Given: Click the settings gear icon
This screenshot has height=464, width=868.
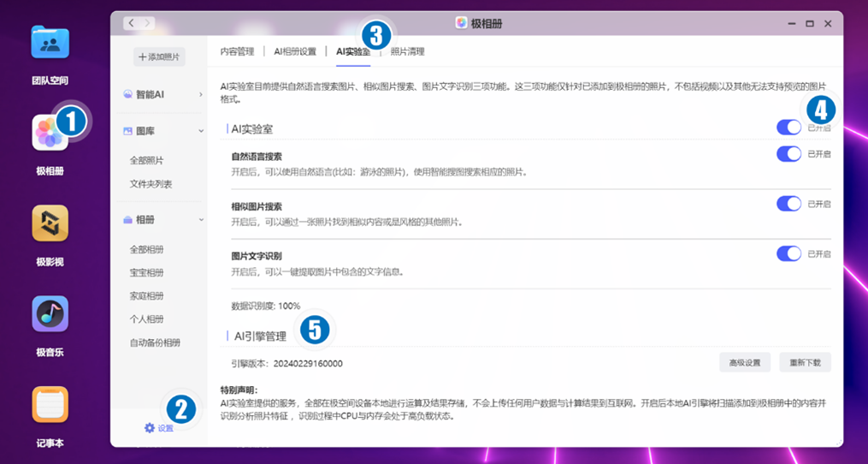Looking at the screenshot, I should pos(150,428).
